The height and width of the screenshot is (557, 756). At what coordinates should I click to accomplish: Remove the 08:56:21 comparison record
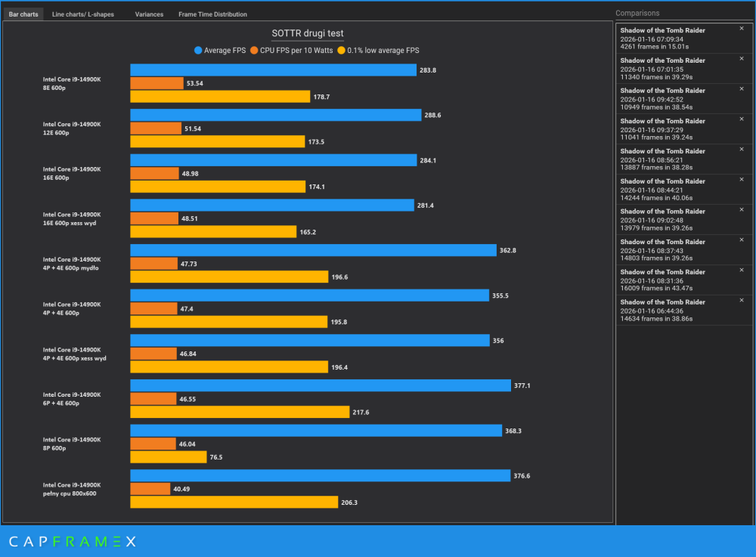(x=742, y=150)
